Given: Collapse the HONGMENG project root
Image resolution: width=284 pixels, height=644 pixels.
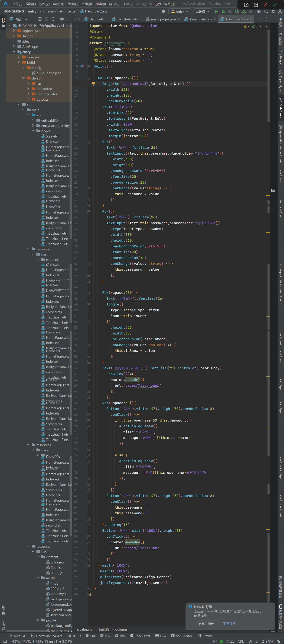Looking at the screenshot, I should (x=9, y=25).
